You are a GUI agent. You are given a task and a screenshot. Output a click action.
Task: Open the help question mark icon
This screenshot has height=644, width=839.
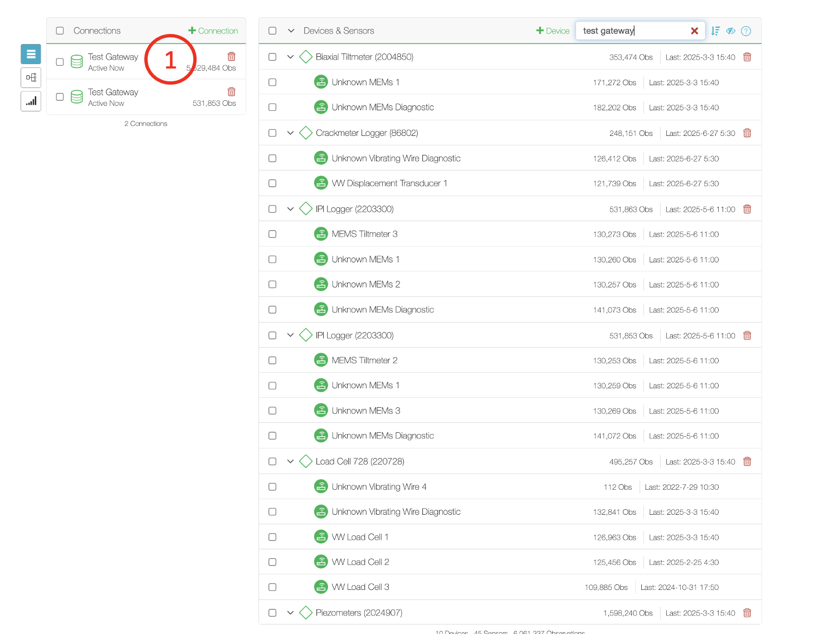click(x=746, y=31)
